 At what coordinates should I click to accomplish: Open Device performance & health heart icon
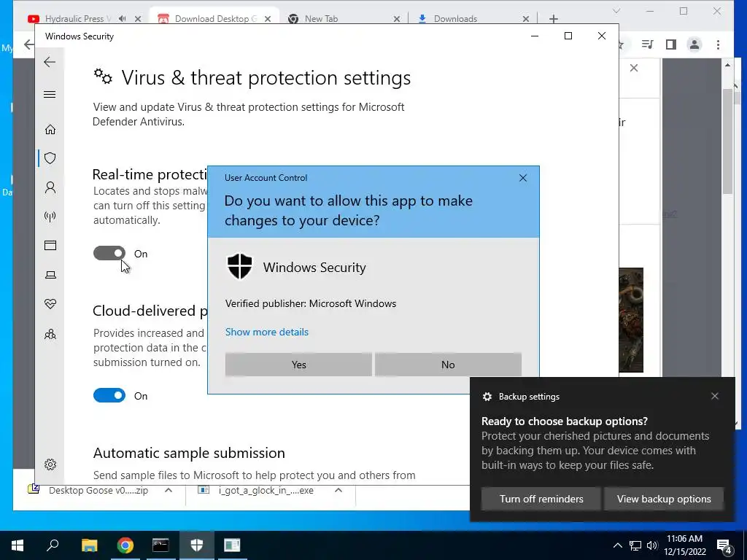(50, 304)
